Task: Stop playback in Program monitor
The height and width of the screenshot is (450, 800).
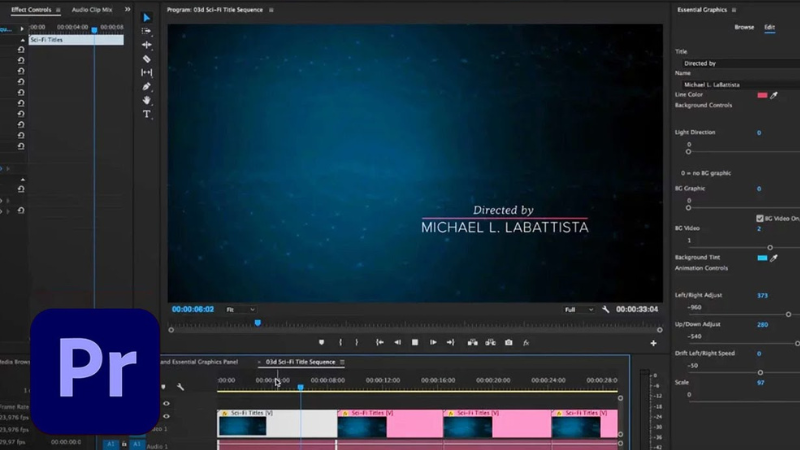Action: (x=415, y=342)
